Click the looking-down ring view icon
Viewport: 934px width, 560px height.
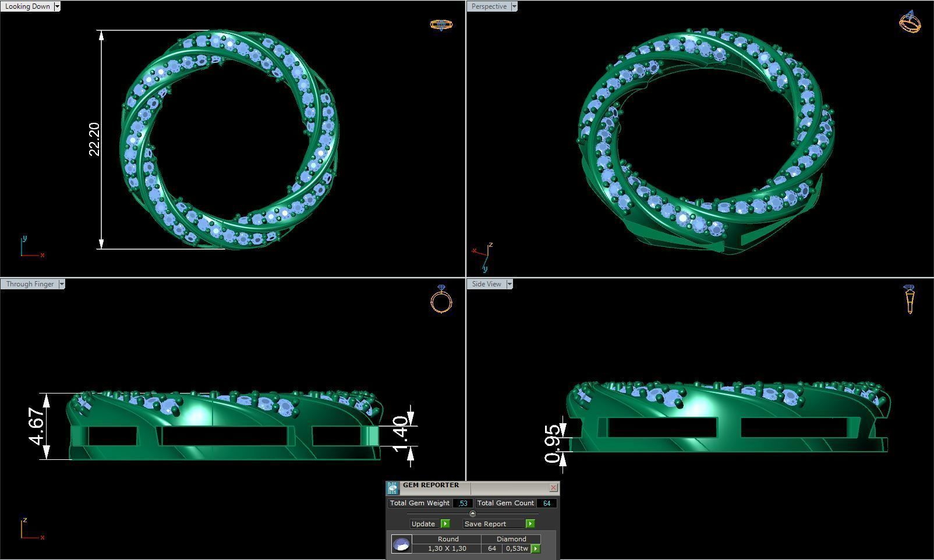pyautogui.click(x=441, y=24)
